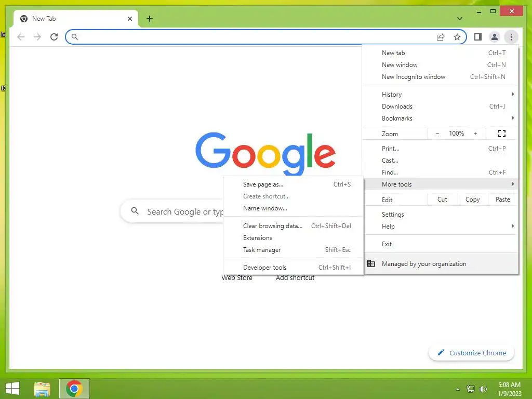Open network status tray icon

471,389
